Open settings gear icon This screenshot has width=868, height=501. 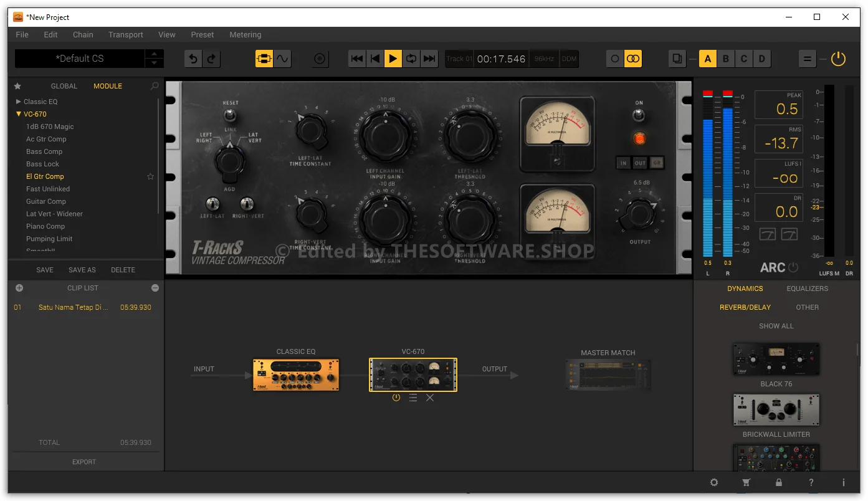coord(714,482)
